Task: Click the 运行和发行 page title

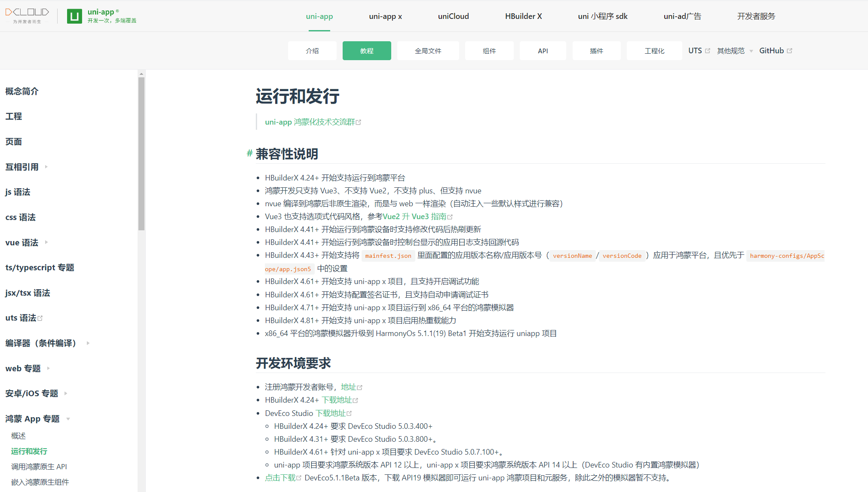Action: [x=298, y=96]
